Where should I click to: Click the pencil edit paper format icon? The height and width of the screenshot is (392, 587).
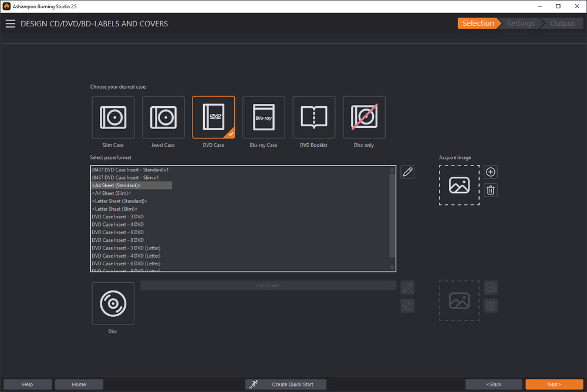click(x=407, y=172)
